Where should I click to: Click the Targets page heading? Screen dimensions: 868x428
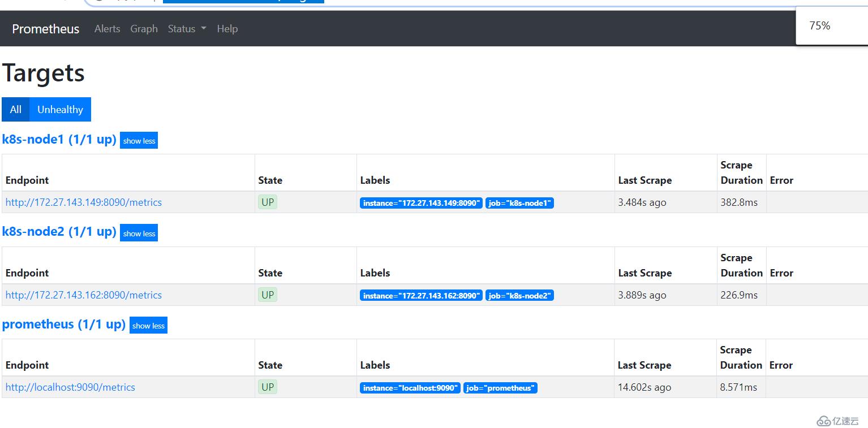(x=44, y=73)
